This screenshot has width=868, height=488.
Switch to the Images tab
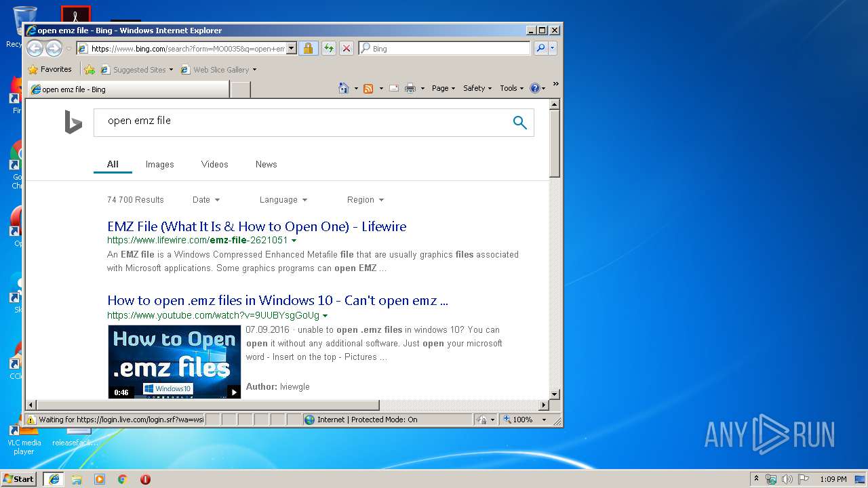point(160,164)
